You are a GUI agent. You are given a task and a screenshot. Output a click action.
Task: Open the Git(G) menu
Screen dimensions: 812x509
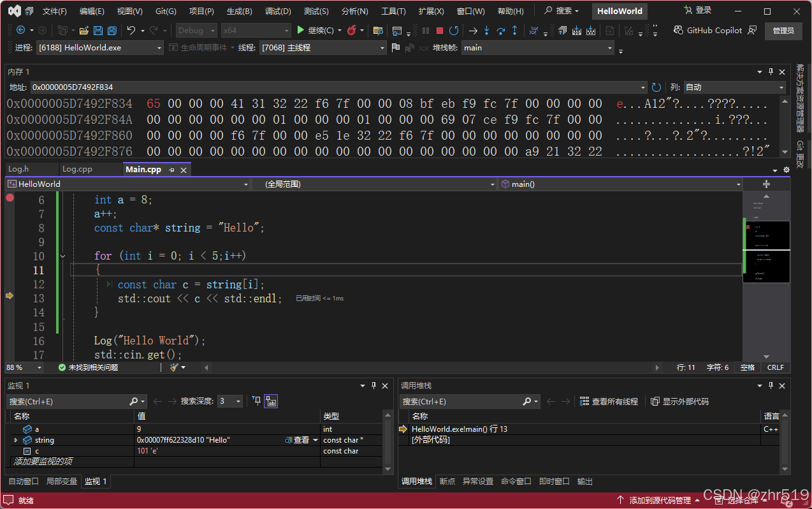[166, 11]
